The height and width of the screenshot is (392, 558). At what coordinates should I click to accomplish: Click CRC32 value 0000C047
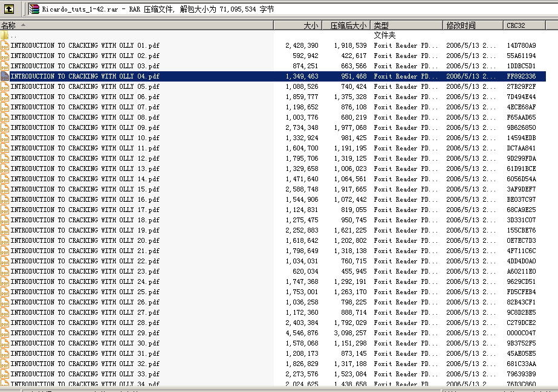tap(521, 333)
